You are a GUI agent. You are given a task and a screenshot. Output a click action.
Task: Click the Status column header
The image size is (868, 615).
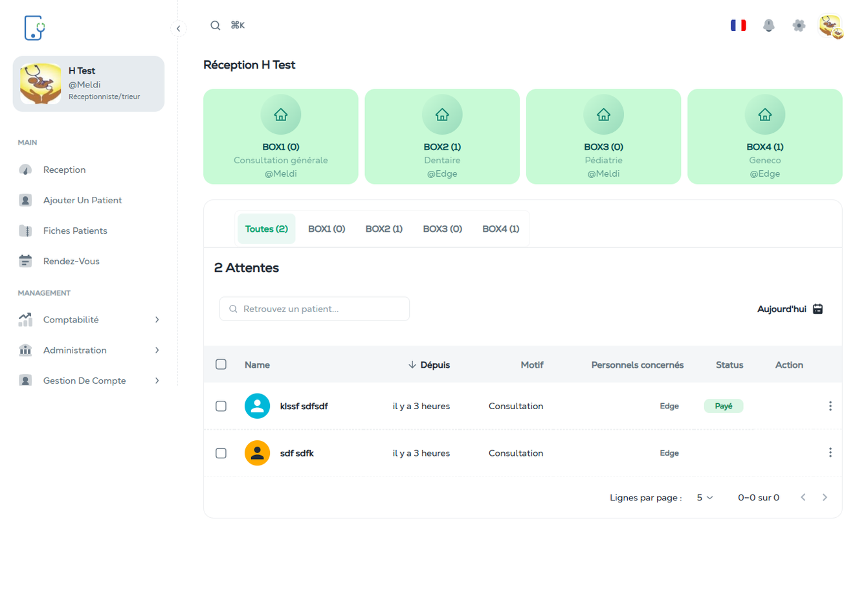tap(729, 365)
